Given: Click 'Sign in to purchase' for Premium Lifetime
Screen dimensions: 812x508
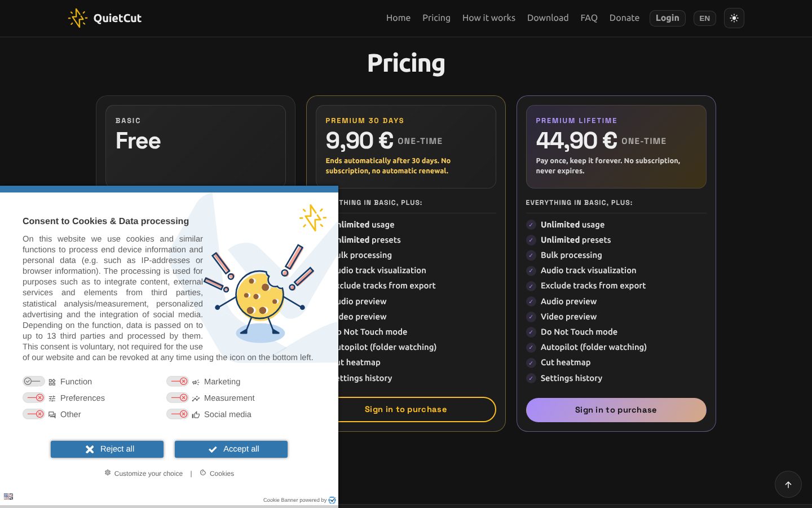Looking at the screenshot, I should tap(616, 410).
